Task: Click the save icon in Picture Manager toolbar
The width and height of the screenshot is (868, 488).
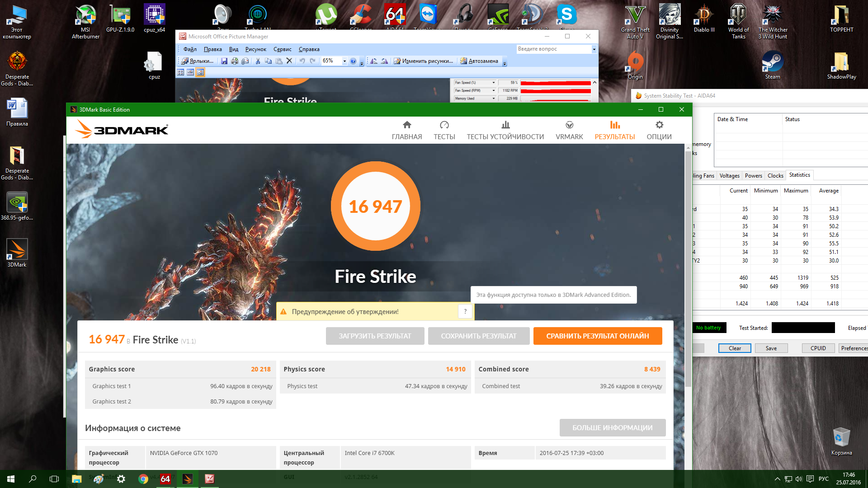Action: (224, 61)
